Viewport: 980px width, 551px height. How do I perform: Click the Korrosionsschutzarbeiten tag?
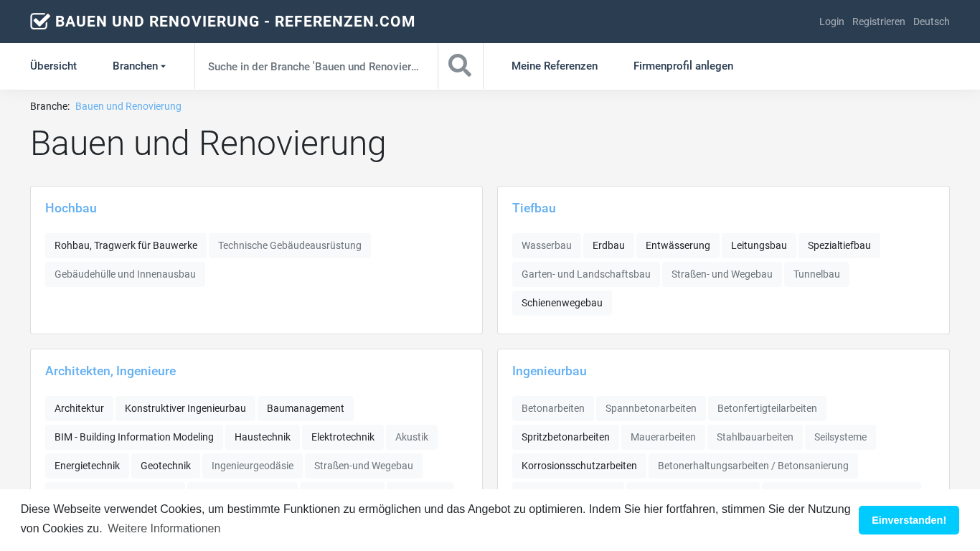[579, 466]
